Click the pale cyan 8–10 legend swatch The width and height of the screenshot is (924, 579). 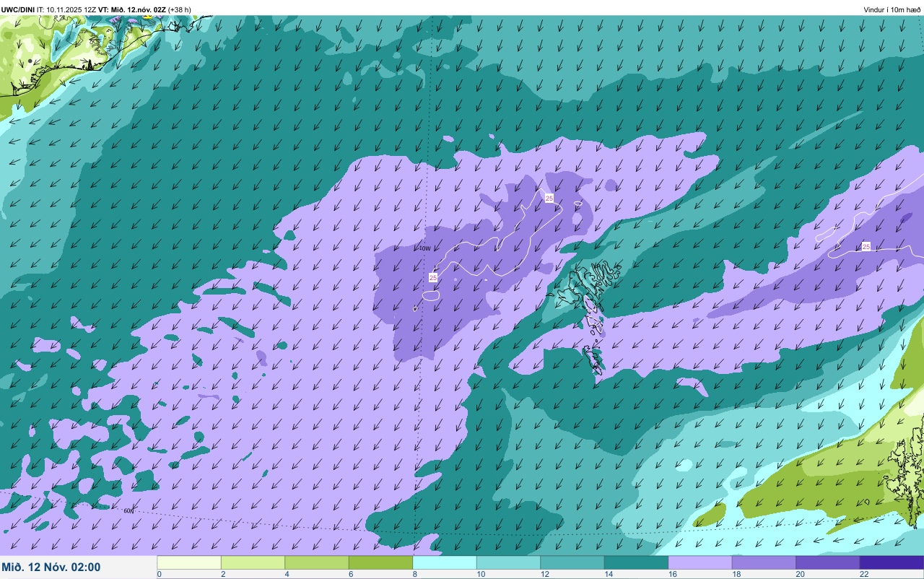click(x=445, y=562)
